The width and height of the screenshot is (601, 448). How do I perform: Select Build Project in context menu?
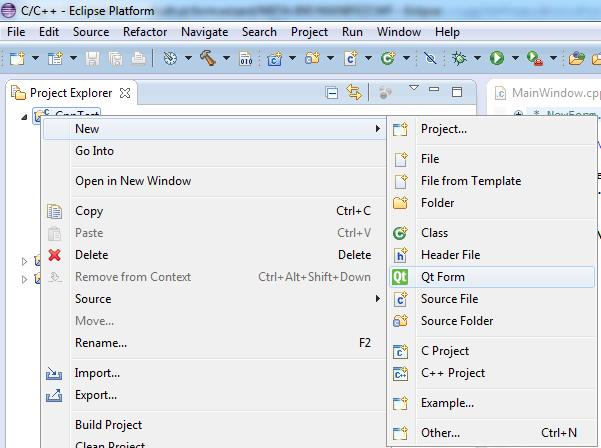coord(214,425)
